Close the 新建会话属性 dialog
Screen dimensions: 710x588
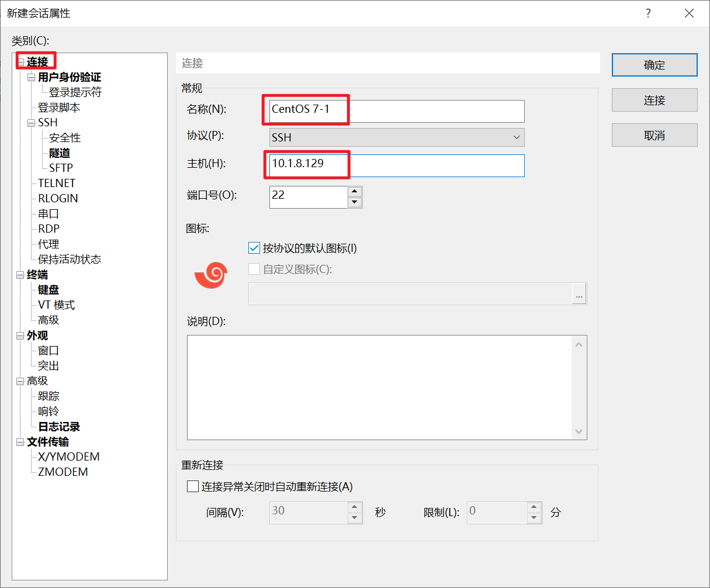690,13
